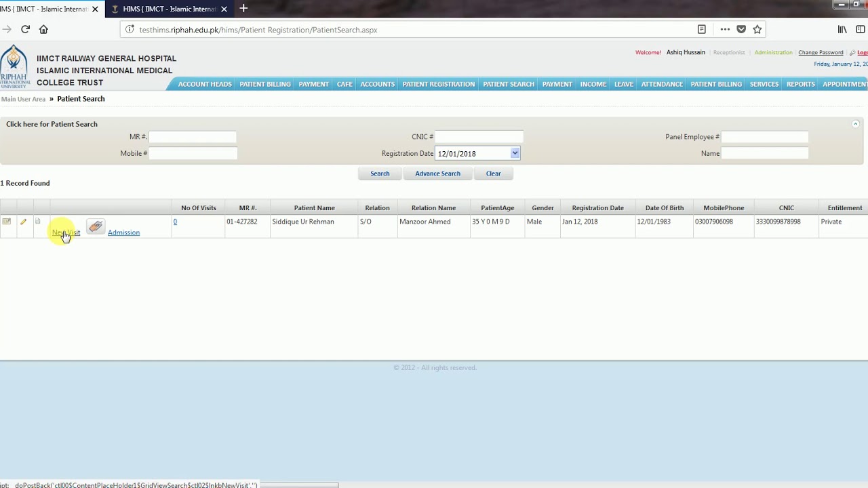
Task: Open the card icon in patient row
Action: tap(6, 222)
